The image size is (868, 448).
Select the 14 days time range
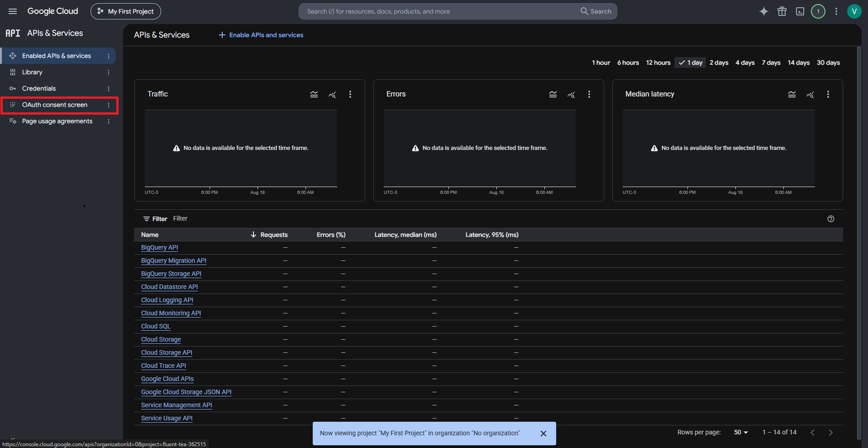click(799, 63)
